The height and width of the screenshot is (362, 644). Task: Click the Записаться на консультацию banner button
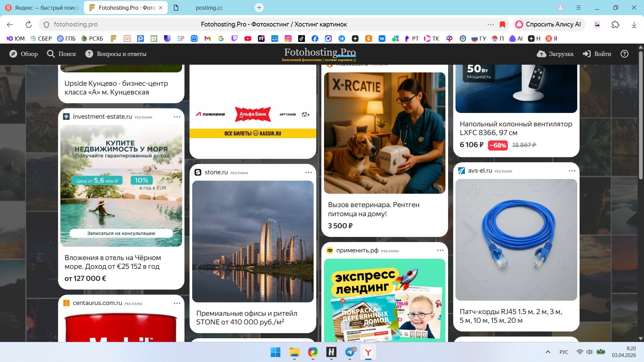121,233
